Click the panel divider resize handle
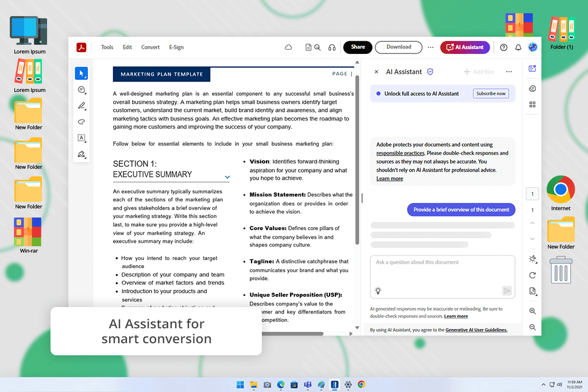588x392 pixels. [x=362, y=198]
